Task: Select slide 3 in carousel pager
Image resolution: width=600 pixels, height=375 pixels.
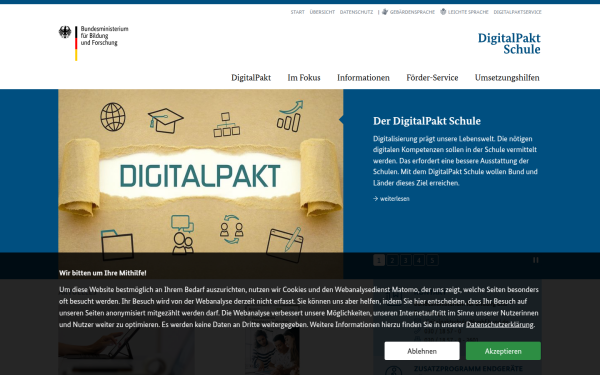Action: [406, 261]
